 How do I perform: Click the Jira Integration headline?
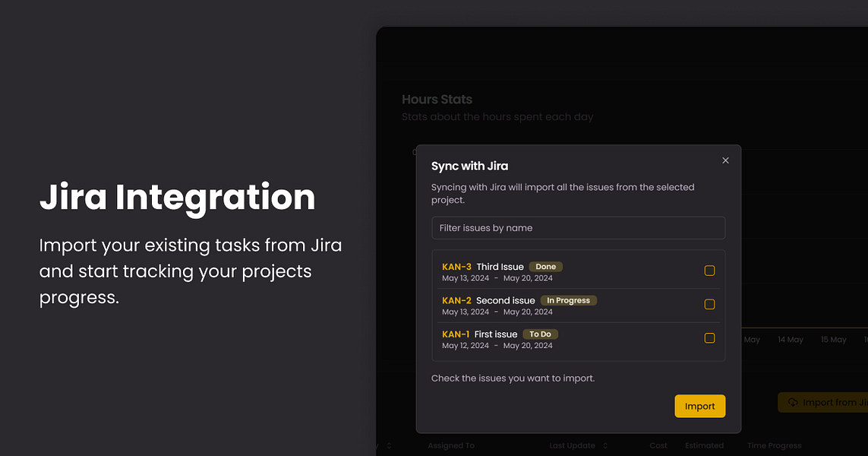point(177,198)
